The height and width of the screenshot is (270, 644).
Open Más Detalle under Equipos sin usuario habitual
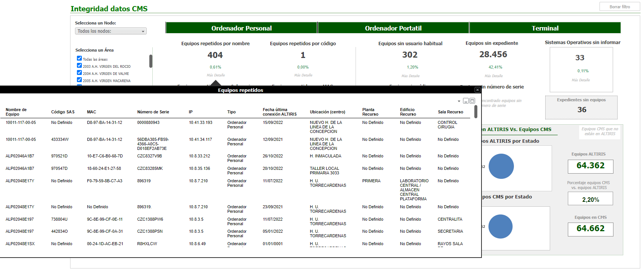[411, 76]
